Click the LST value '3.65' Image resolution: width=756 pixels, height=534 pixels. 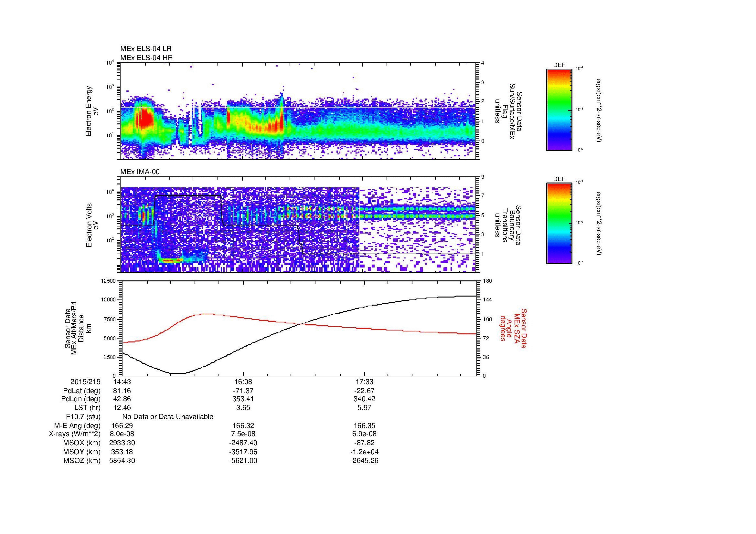tap(243, 408)
